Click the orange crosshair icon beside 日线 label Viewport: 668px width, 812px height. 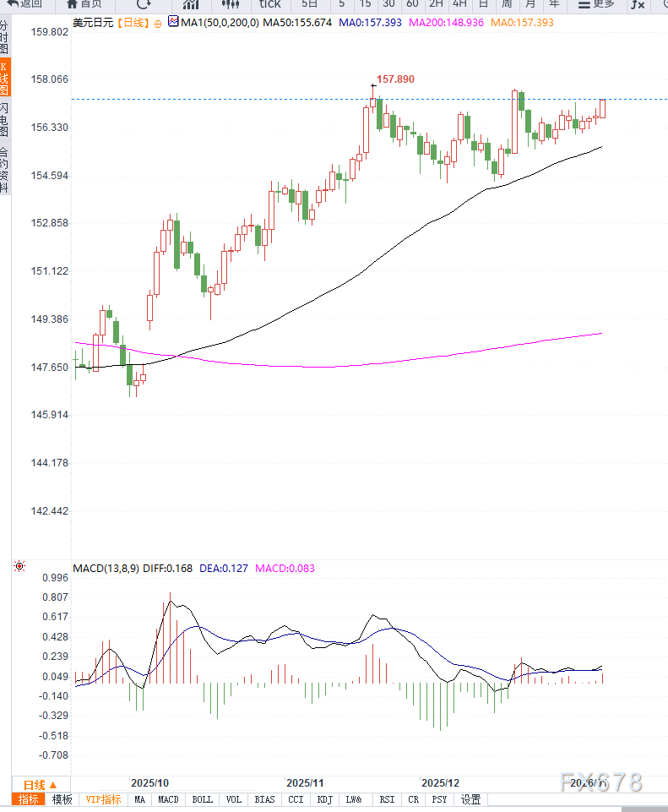156,24
